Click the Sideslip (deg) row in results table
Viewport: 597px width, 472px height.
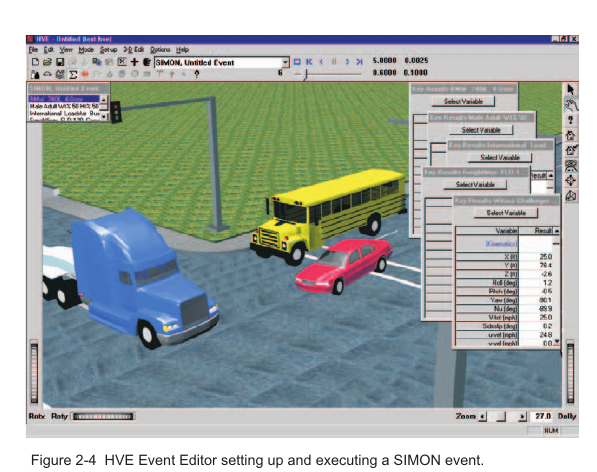click(x=505, y=326)
